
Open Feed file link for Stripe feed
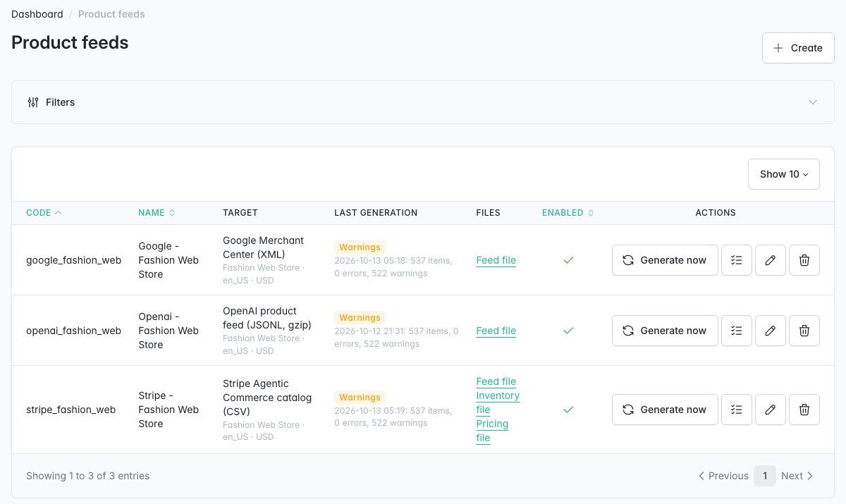(496, 381)
